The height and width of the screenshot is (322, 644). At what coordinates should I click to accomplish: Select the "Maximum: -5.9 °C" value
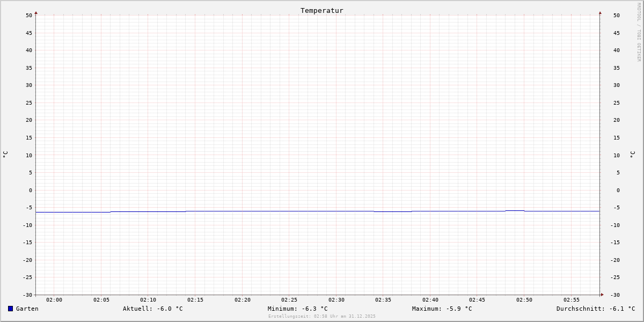(x=442, y=309)
